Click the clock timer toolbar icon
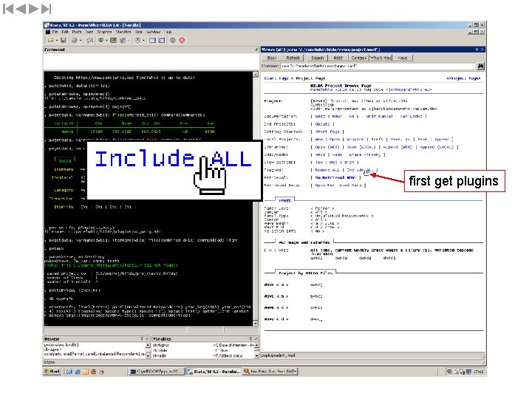532x399 pixels. click(x=137, y=41)
